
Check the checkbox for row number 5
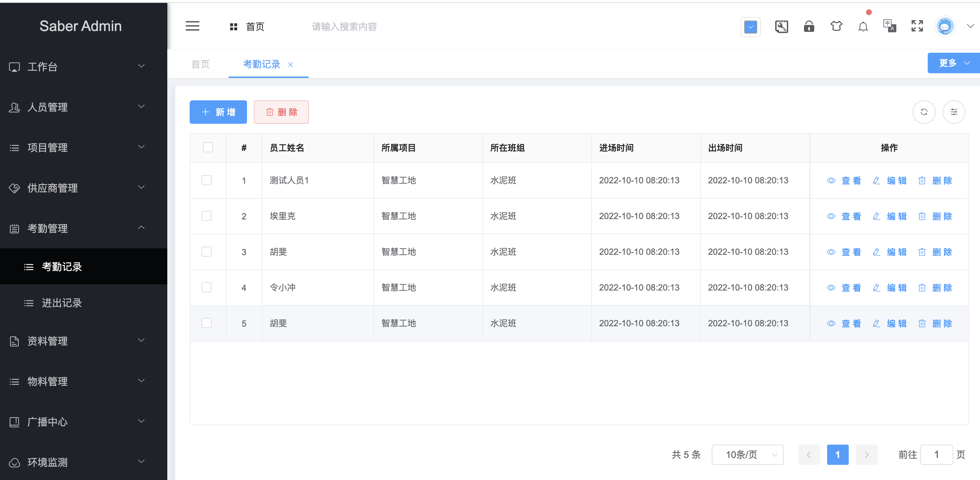206,323
